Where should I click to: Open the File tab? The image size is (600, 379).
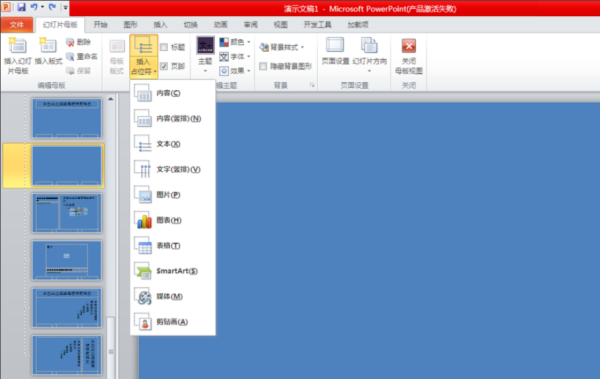16,25
